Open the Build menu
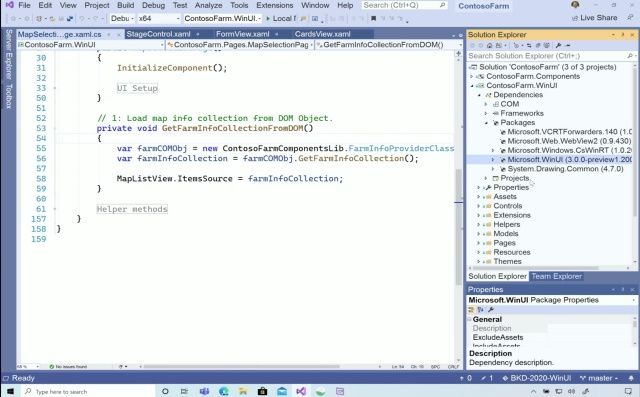Image resolution: width=640 pixels, height=397 pixels. [x=125, y=5]
